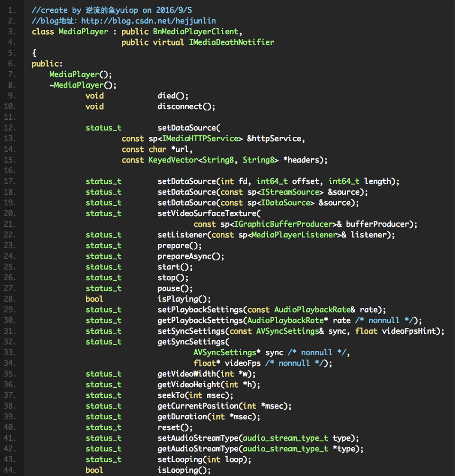Click the ~MediaPlayer() destructor declaration

pos(83,85)
